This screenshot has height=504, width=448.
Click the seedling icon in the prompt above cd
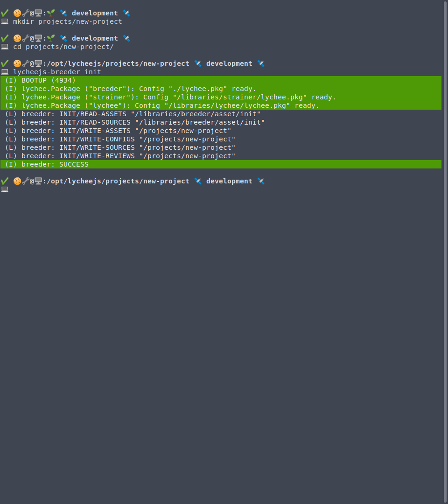point(51,38)
